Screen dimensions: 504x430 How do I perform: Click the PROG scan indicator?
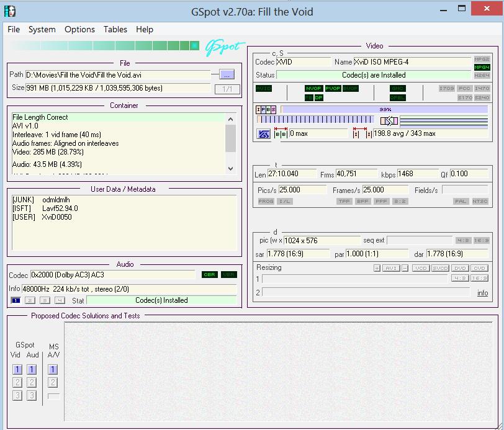[x=266, y=202]
